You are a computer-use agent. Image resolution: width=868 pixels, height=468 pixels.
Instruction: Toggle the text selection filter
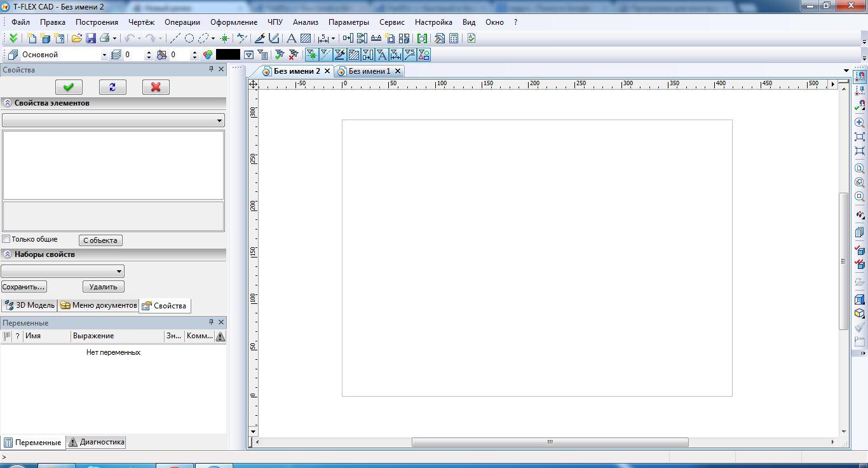coord(381,55)
